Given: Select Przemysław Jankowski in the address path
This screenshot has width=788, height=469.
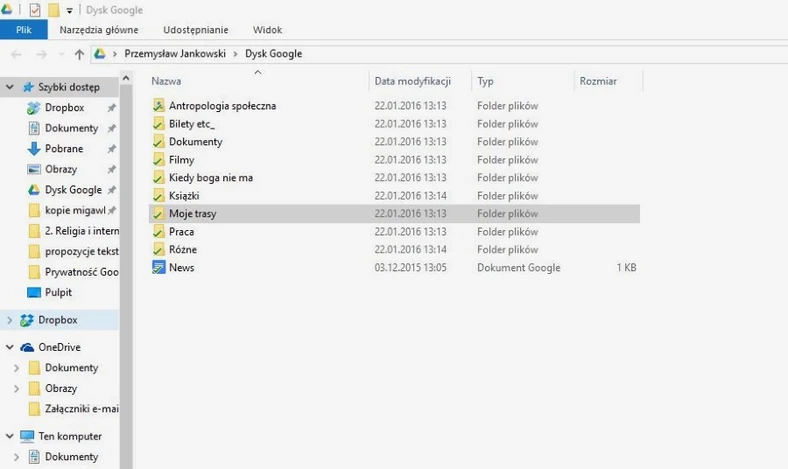Looking at the screenshot, I should tap(175, 54).
